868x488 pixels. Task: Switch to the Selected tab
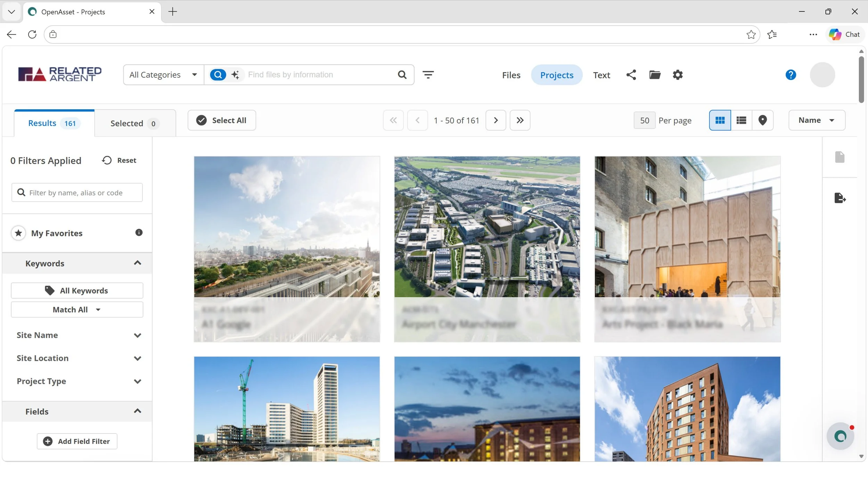click(135, 124)
